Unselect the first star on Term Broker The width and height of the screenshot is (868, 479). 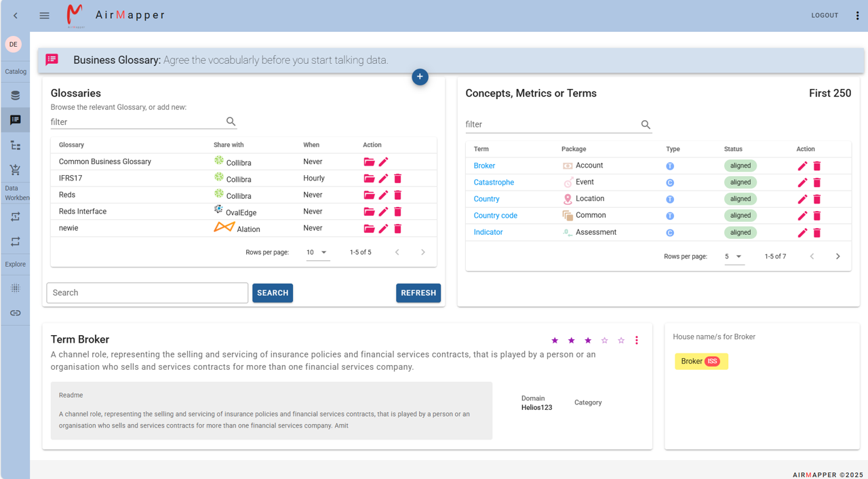click(555, 340)
